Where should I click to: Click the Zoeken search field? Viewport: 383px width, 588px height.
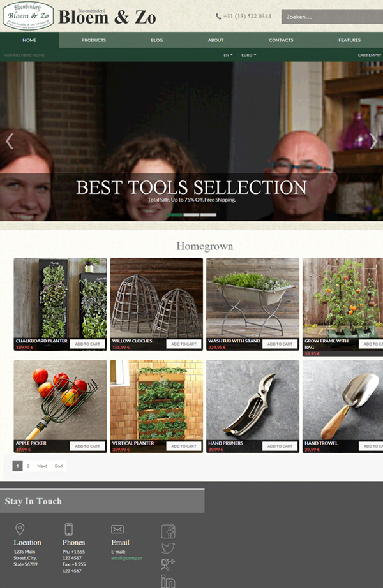(333, 17)
